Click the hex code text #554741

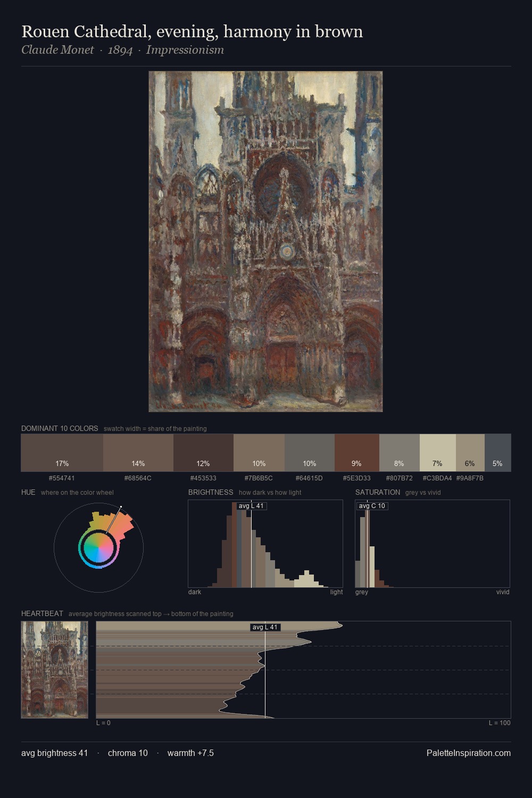[62, 478]
